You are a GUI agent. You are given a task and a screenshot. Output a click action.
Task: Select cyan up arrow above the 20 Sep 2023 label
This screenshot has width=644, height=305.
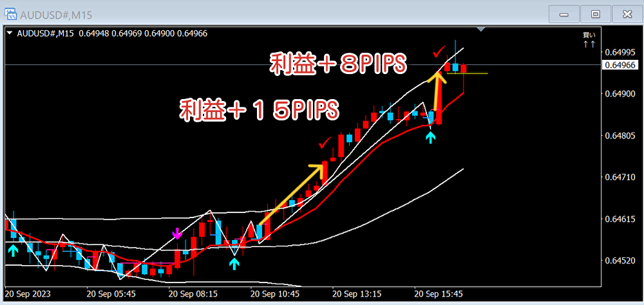click(x=13, y=250)
